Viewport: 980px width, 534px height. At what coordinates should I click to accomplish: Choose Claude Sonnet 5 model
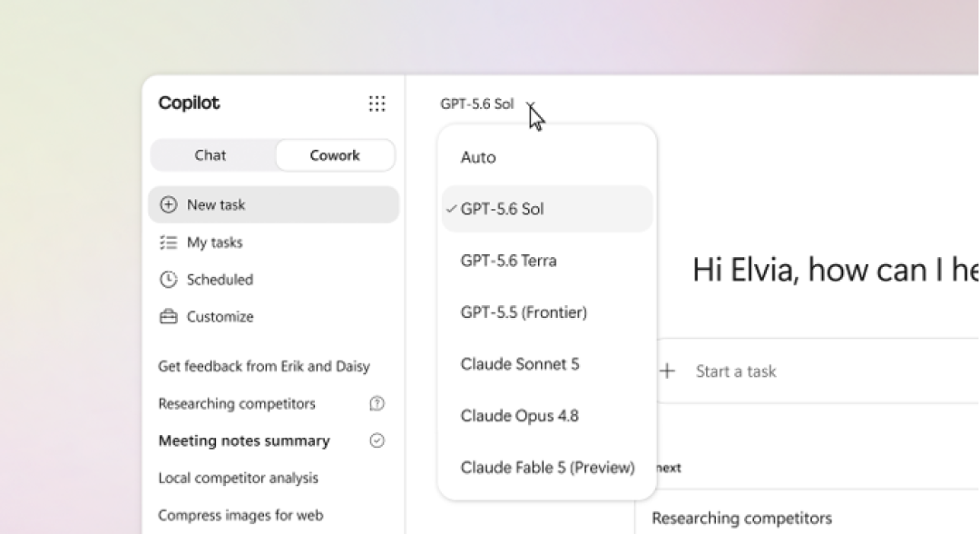pos(547,364)
